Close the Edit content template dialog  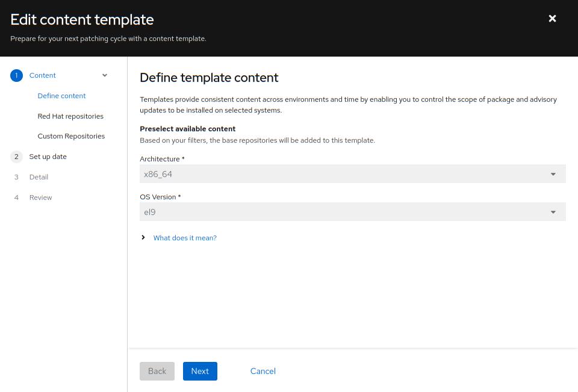[x=552, y=19]
